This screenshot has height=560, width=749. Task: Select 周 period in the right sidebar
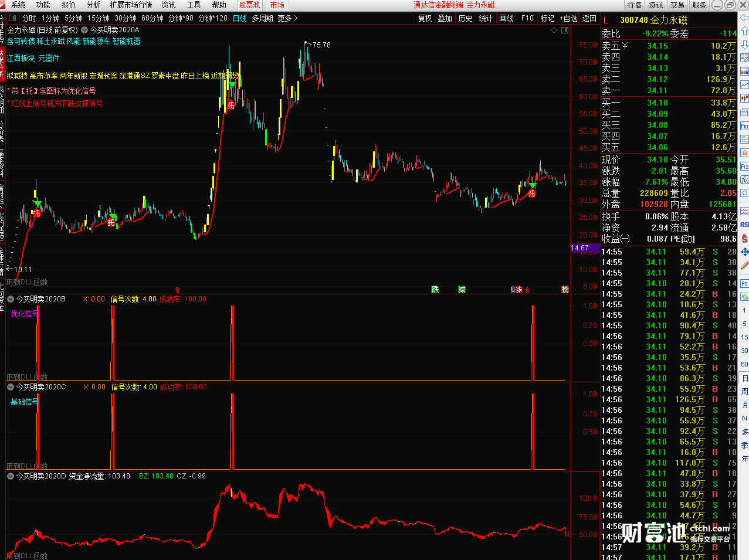[744, 391]
